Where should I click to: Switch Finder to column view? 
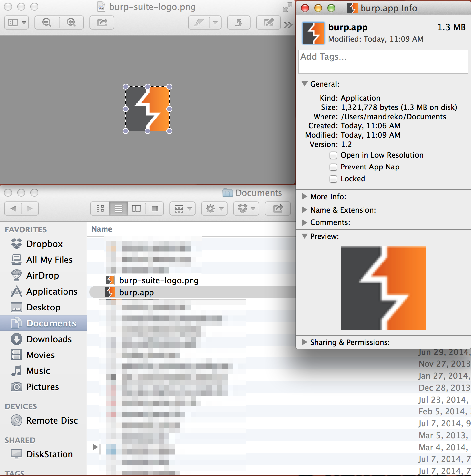pos(136,209)
